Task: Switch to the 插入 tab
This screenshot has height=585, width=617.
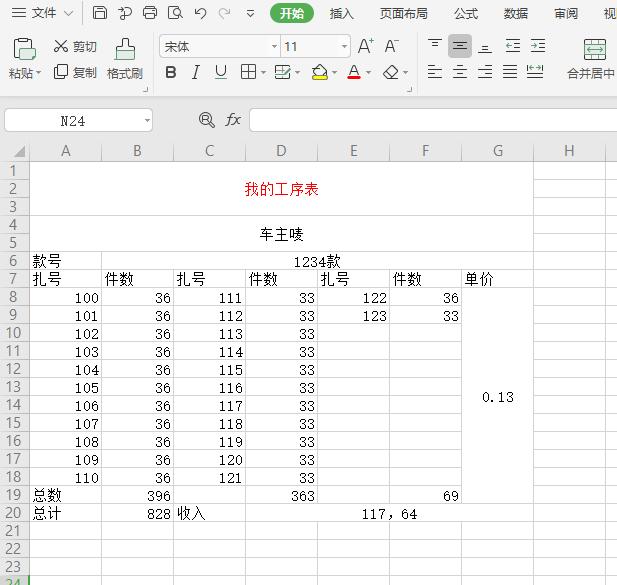Action: (x=342, y=14)
